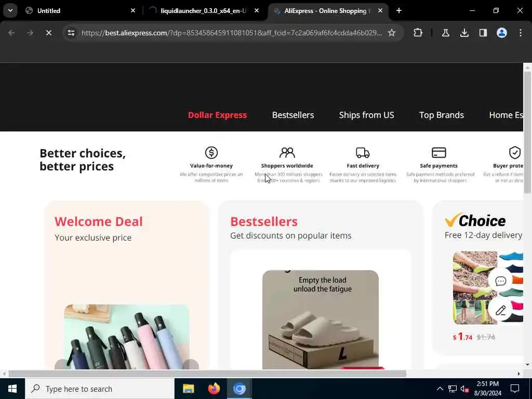Click the $1.74 price text
532x399 pixels.
[x=463, y=337]
